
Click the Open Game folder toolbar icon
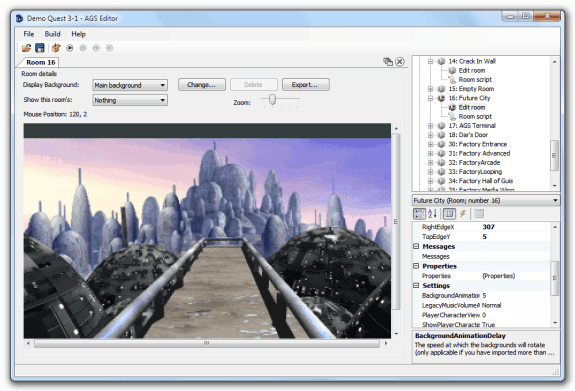pyautogui.click(x=26, y=48)
